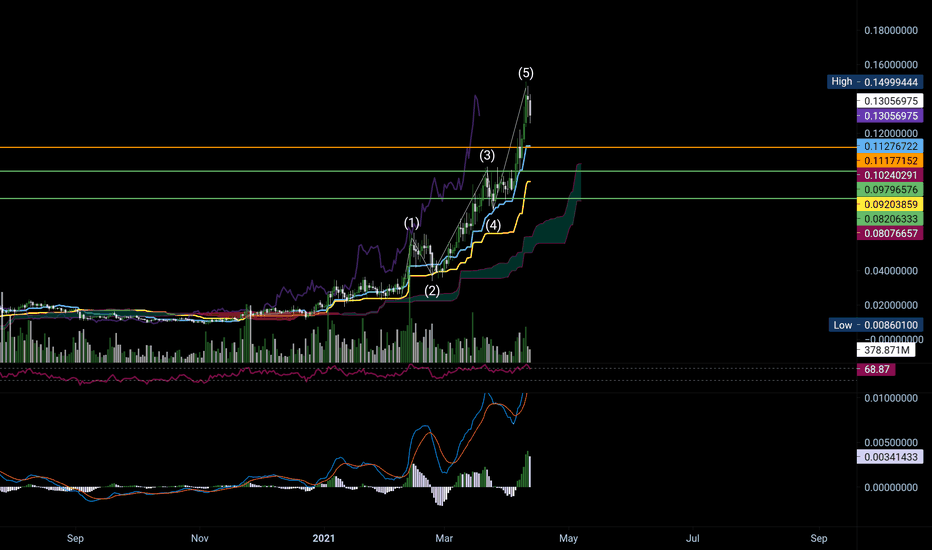
Task: Click the Sep time label next to Nov
Action: click(x=75, y=539)
